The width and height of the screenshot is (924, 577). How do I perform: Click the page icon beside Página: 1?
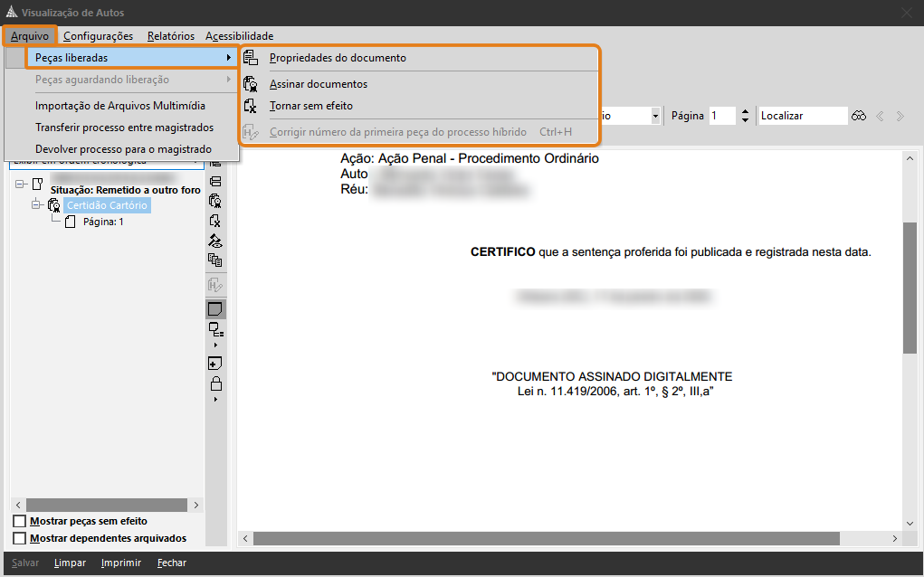coord(70,222)
